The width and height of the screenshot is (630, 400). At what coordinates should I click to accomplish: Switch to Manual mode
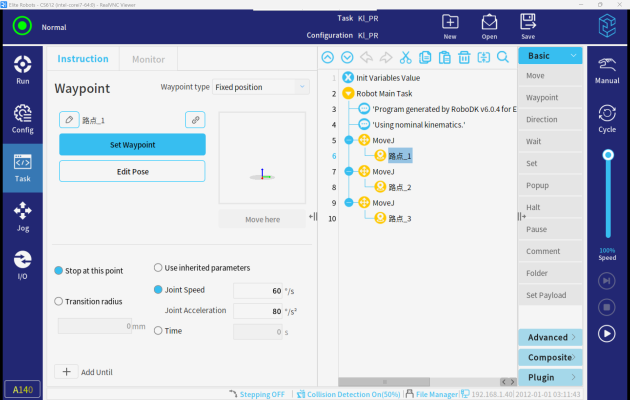click(x=607, y=70)
